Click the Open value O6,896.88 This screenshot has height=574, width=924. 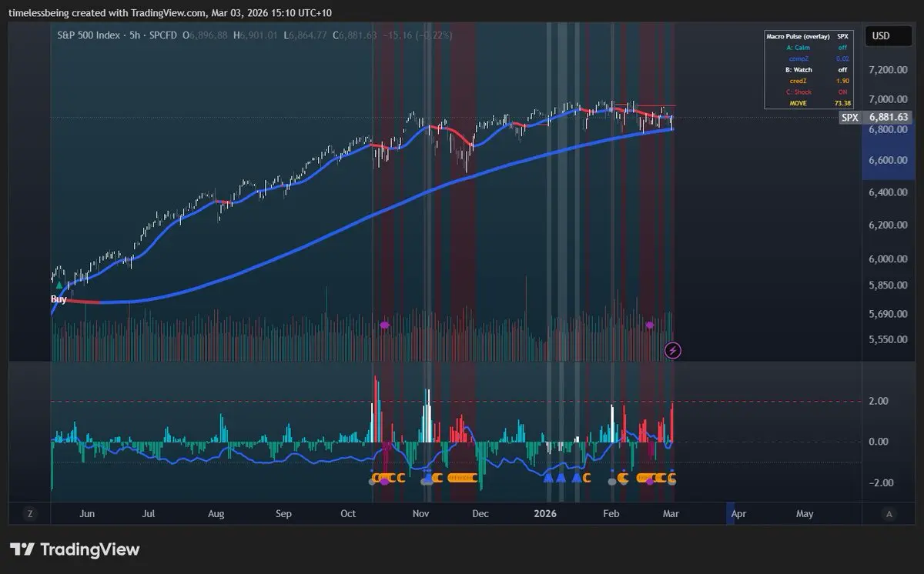(x=205, y=35)
